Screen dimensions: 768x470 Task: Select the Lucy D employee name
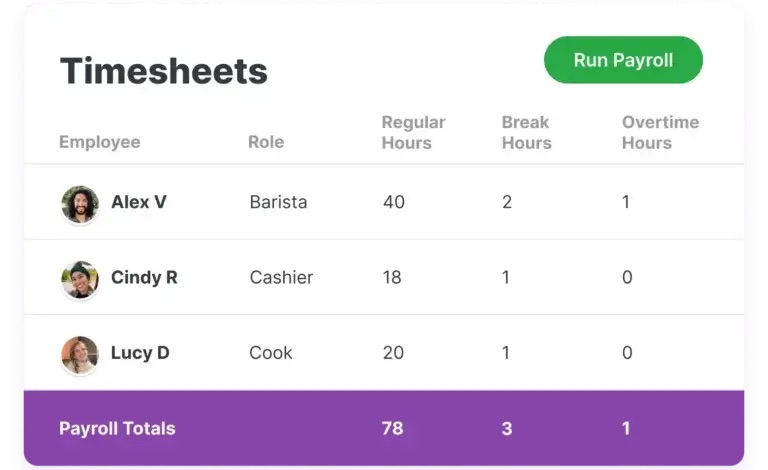[140, 352]
